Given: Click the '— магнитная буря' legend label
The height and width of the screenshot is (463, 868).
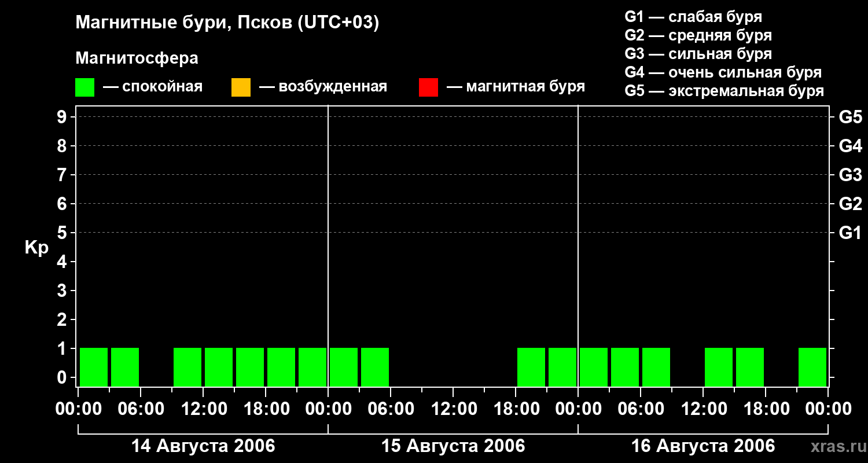Looking at the screenshot, I should [x=516, y=87].
